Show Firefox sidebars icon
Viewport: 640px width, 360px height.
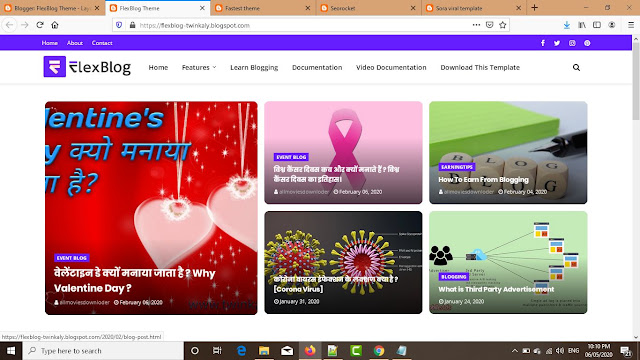pos(597,25)
